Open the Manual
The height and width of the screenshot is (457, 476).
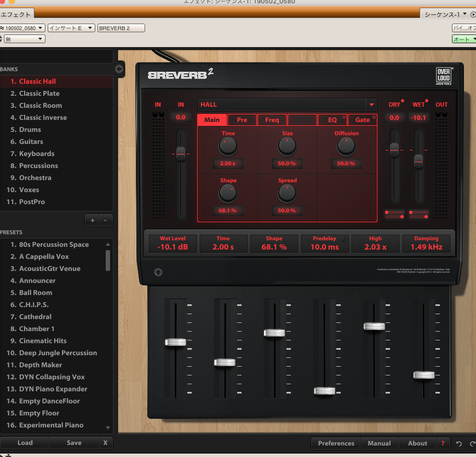point(379,443)
